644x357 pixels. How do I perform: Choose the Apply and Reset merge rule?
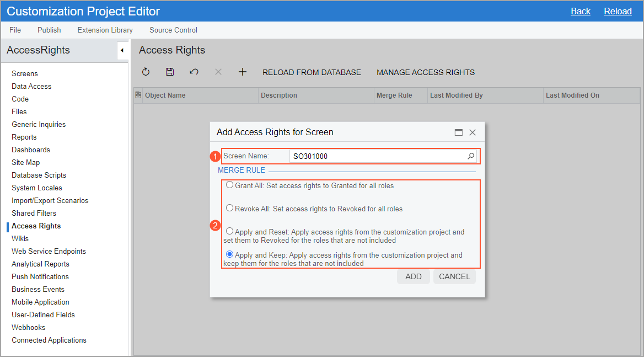tap(229, 232)
